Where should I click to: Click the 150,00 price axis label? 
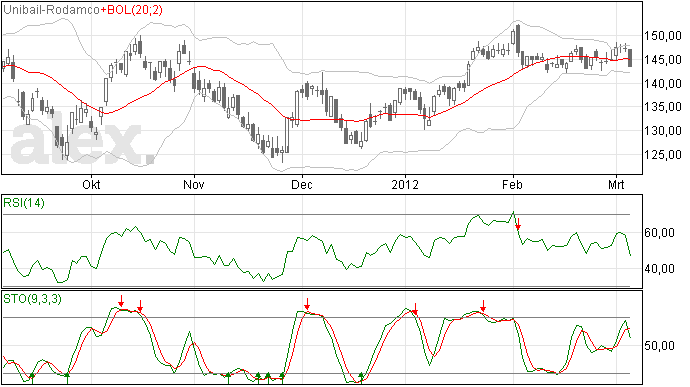(663, 36)
